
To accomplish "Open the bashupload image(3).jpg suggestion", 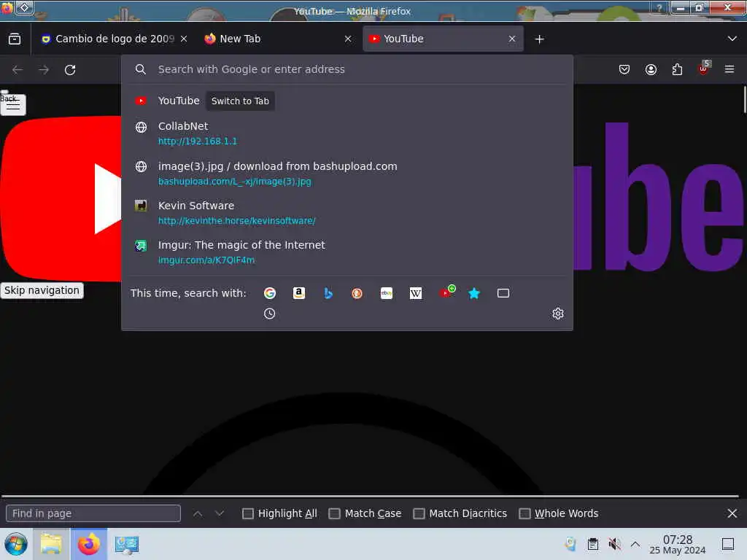I will (347, 174).
